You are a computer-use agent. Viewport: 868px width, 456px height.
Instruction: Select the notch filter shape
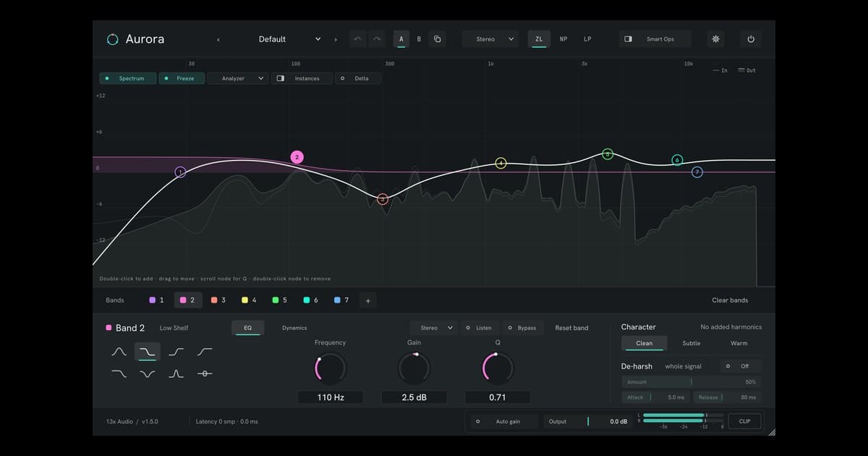pos(148,373)
